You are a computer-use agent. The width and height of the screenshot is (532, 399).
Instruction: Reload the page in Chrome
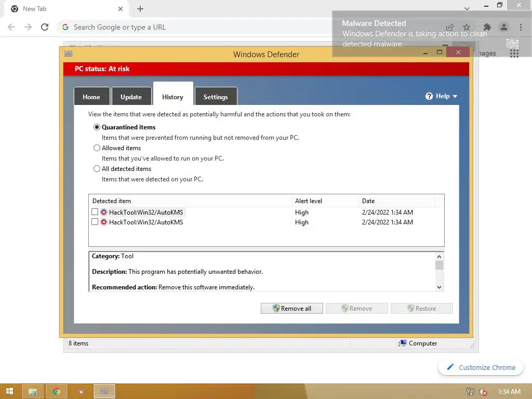45,27
